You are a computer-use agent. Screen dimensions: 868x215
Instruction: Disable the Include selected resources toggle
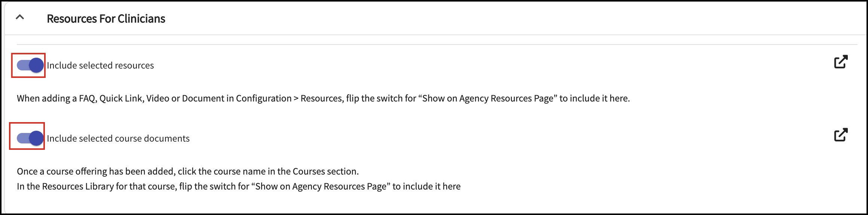pyautogui.click(x=30, y=65)
